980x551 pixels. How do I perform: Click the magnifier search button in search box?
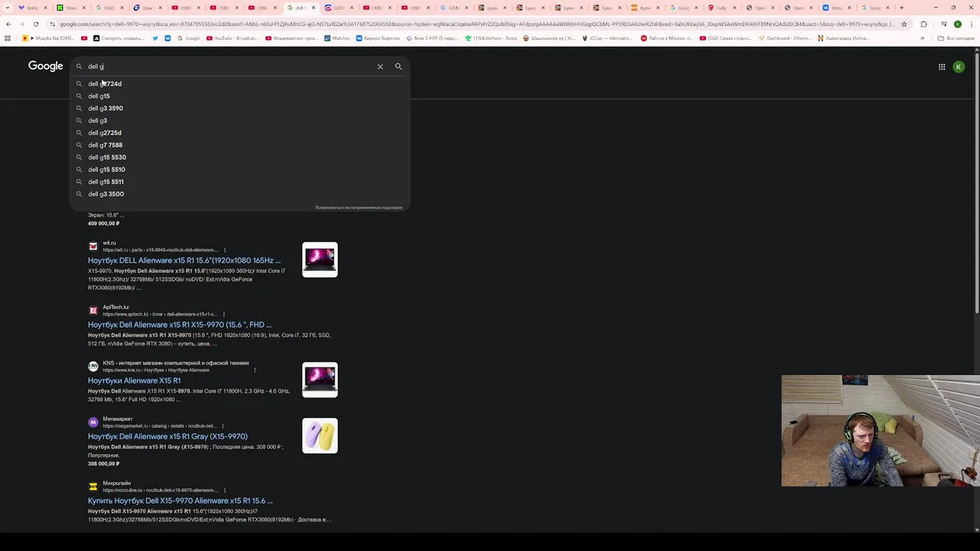pyautogui.click(x=398, y=67)
